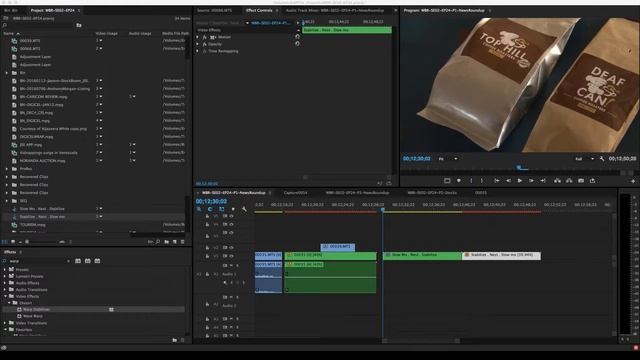Go to In point in Program monitor
Screen dimensions: 640x360
[497, 180]
